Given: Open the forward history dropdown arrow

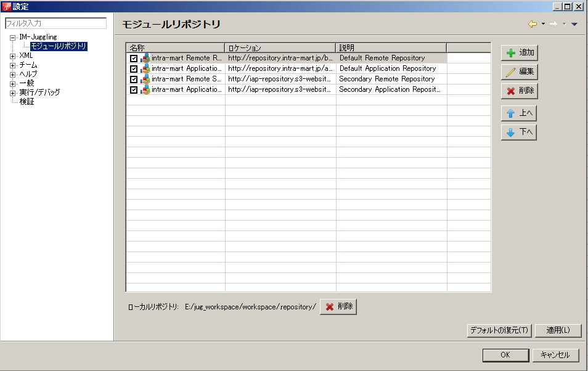Looking at the screenshot, I should coord(564,24).
